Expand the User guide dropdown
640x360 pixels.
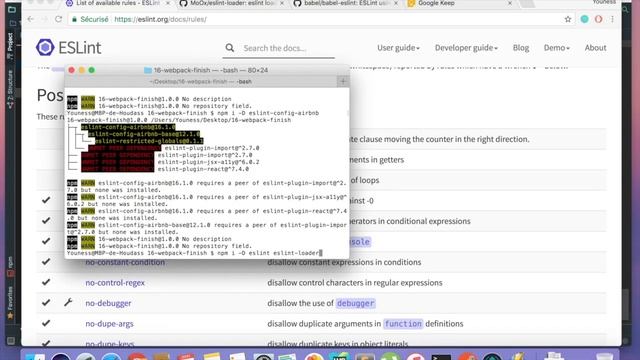(398, 48)
